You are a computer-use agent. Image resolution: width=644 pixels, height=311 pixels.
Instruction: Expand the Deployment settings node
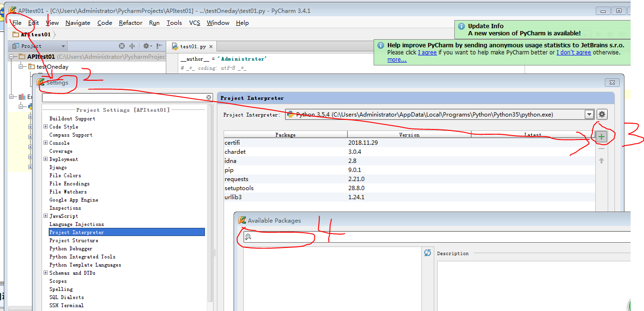pyautogui.click(x=45, y=159)
